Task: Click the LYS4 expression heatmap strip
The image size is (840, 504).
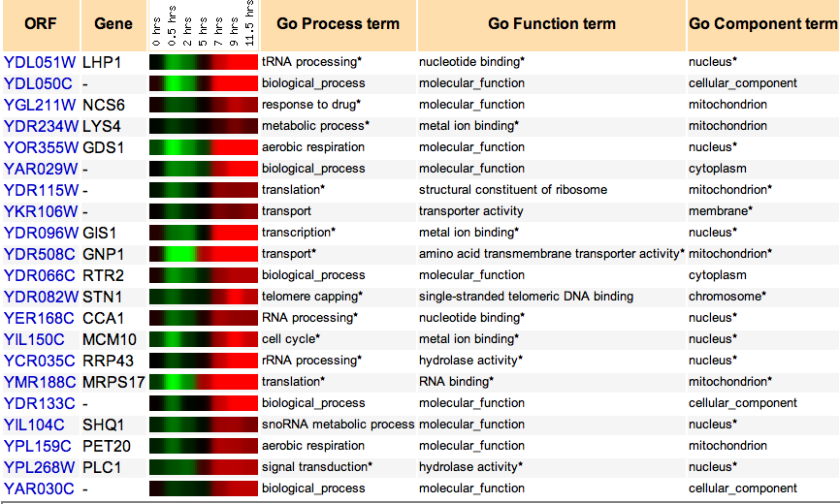Action: click(x=203, y=126)
